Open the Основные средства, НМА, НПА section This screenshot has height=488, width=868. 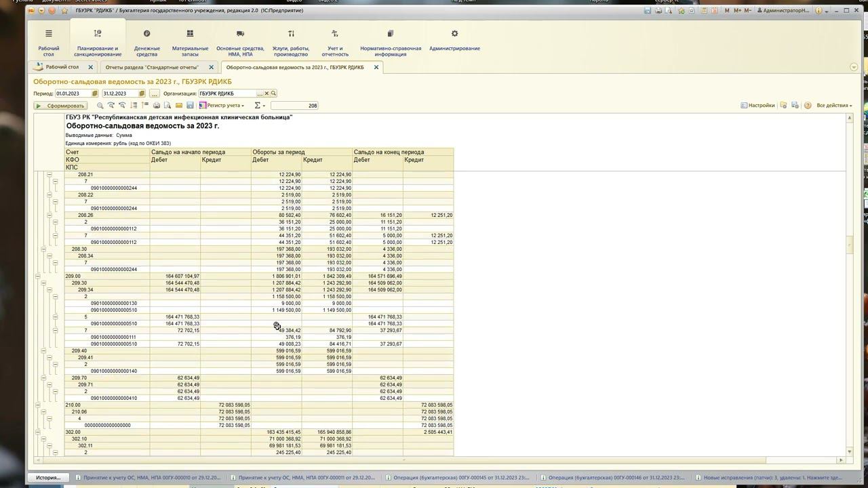pos(240,42)
